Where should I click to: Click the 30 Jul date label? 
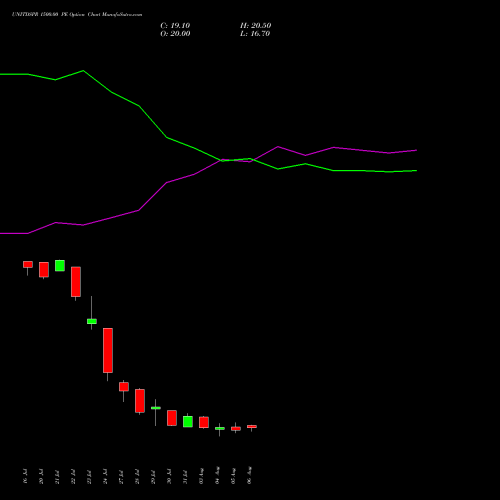170,476
